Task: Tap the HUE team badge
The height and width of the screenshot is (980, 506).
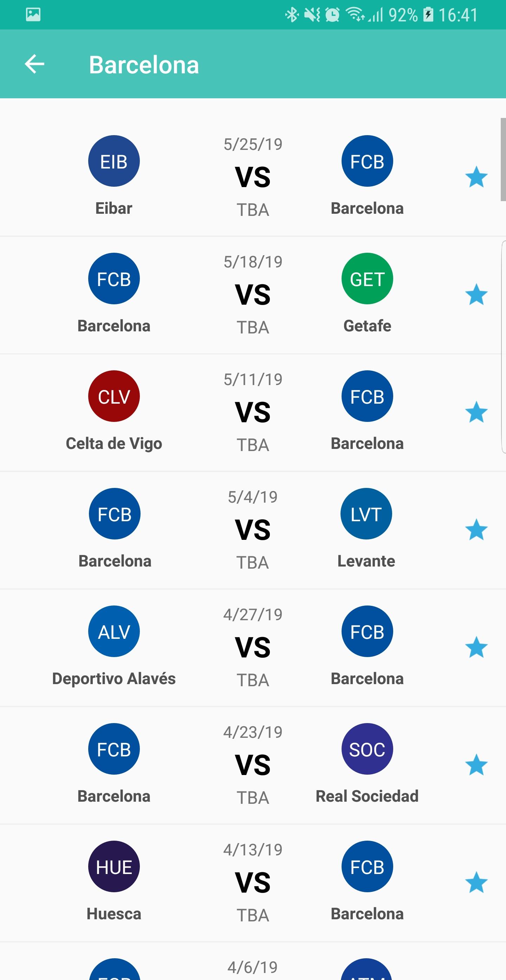Action: 114,866
